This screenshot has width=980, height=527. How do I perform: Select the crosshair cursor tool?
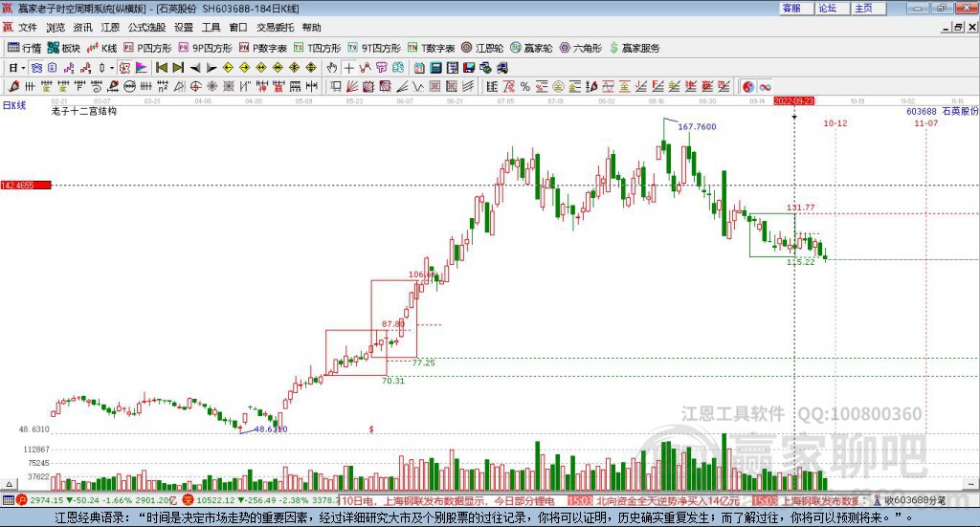[348, 68]
